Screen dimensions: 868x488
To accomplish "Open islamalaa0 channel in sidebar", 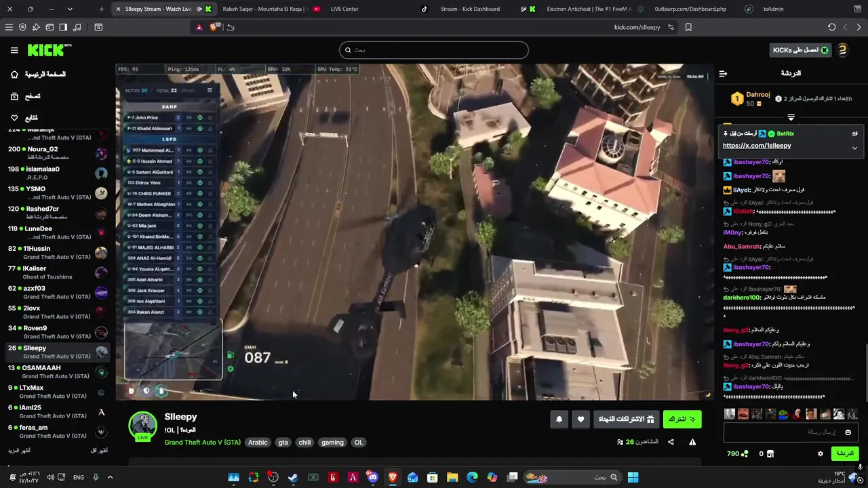I will tap(57, 173).
